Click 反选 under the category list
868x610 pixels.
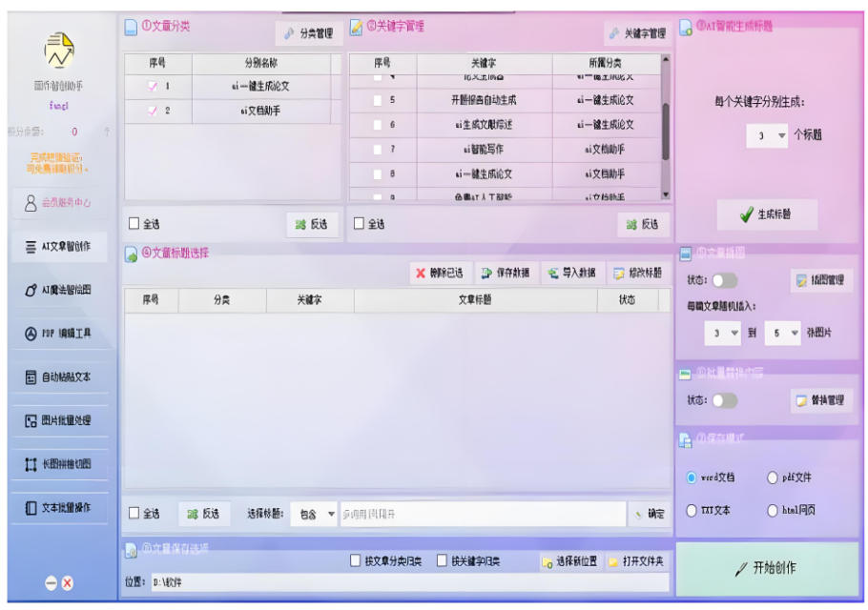312,225
